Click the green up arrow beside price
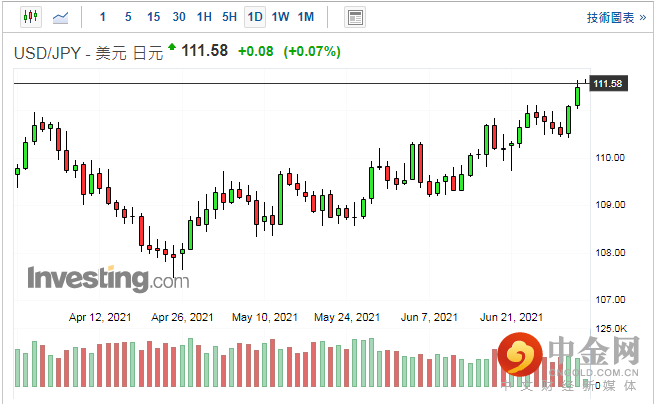The height and width of the screenshot is (404, 654). click(x=172, y=46)
